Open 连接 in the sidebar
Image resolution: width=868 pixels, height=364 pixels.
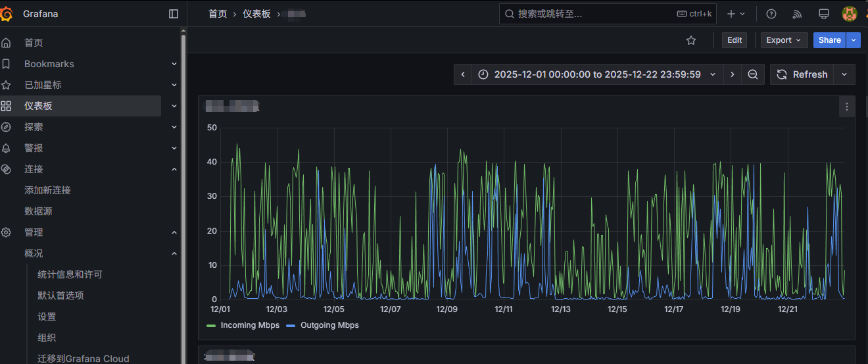tap(34, 169)
